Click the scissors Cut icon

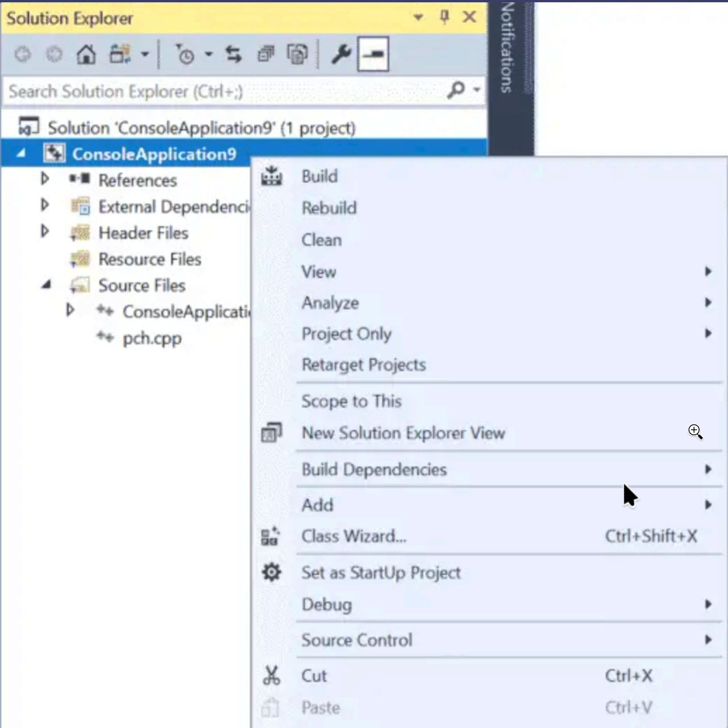(x=272, y=675)
